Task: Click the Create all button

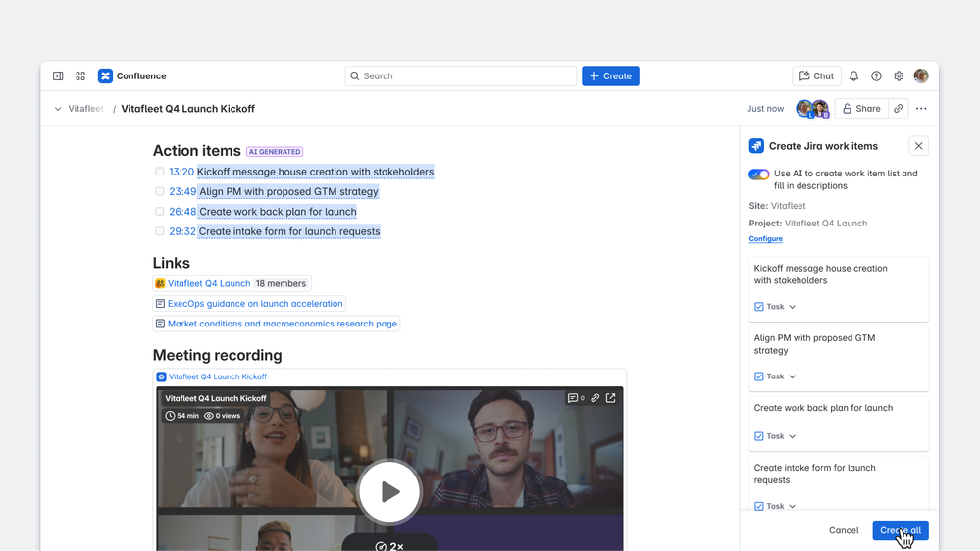Action: 900,530
